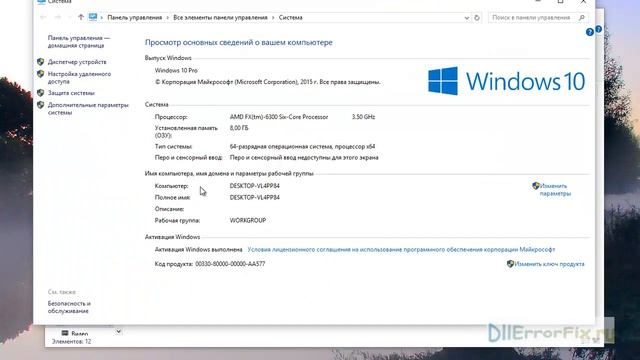Image resolution: width=640 pixels, height=360 pixels.
Task: Click the 3.50 GHz processor speed
Action: (363, 117)
